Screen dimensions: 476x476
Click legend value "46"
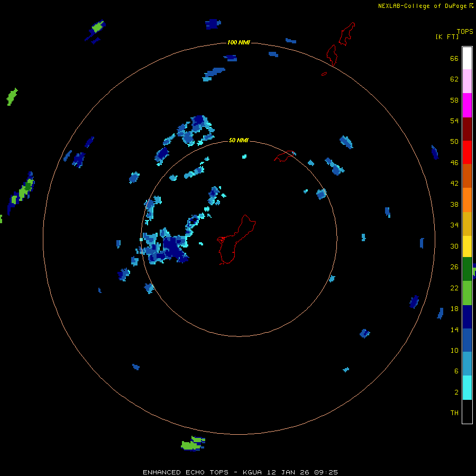[x=454, y=163]
